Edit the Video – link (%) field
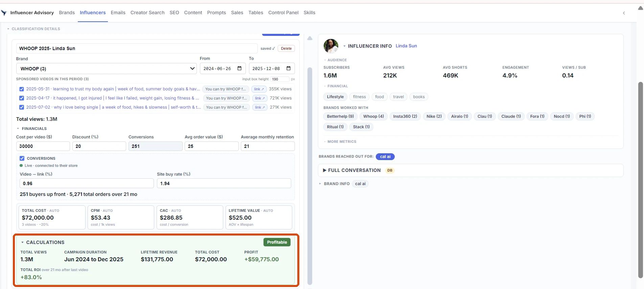644x289 pixels. [x=87, y=183]
